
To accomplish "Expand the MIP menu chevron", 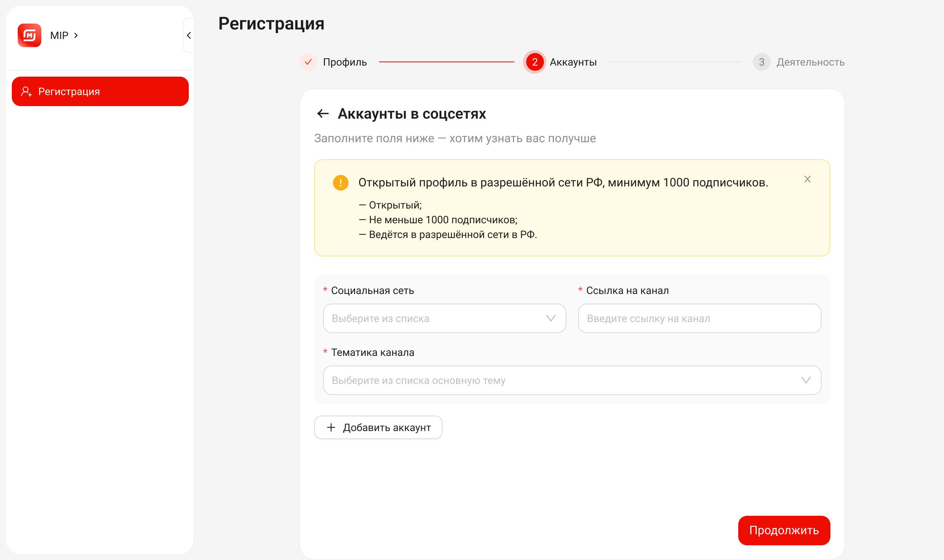I will (76, 35).
